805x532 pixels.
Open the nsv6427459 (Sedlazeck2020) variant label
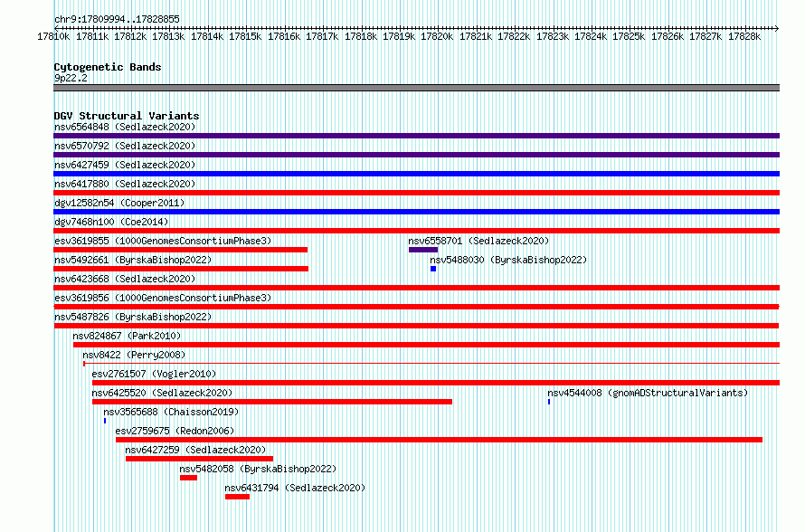[125, 165]
